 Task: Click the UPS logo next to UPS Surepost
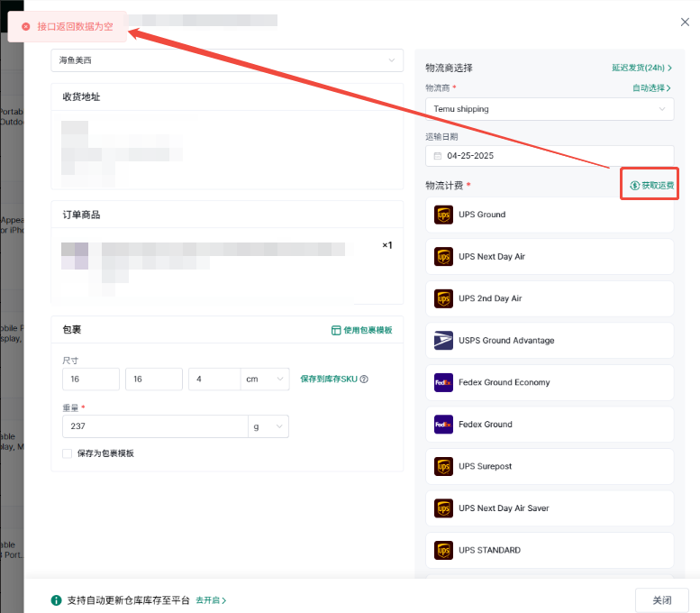coord(443,466)
